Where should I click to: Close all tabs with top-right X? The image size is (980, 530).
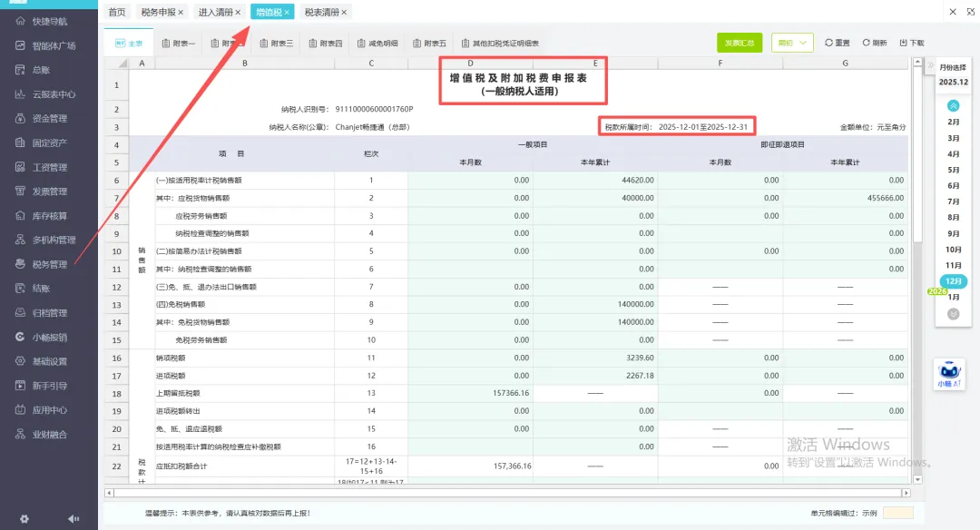point(953,11)
